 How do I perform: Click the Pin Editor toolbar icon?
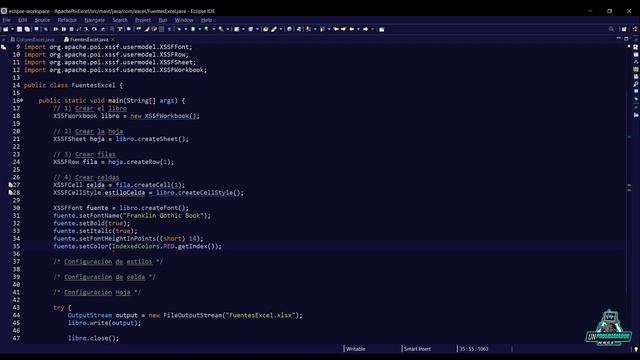pyautogui.click(x=382, y=29)
